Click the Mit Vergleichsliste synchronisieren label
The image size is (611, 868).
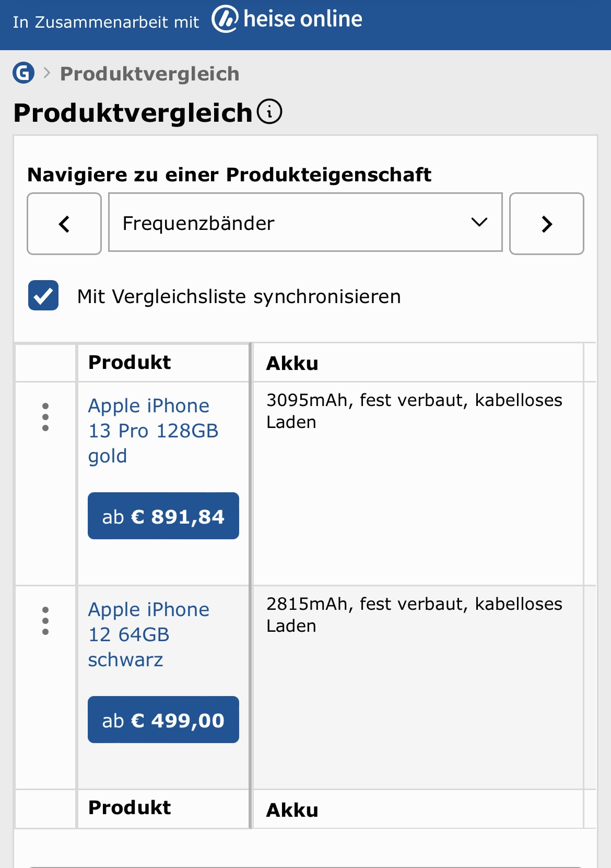(x=239, y=296)
